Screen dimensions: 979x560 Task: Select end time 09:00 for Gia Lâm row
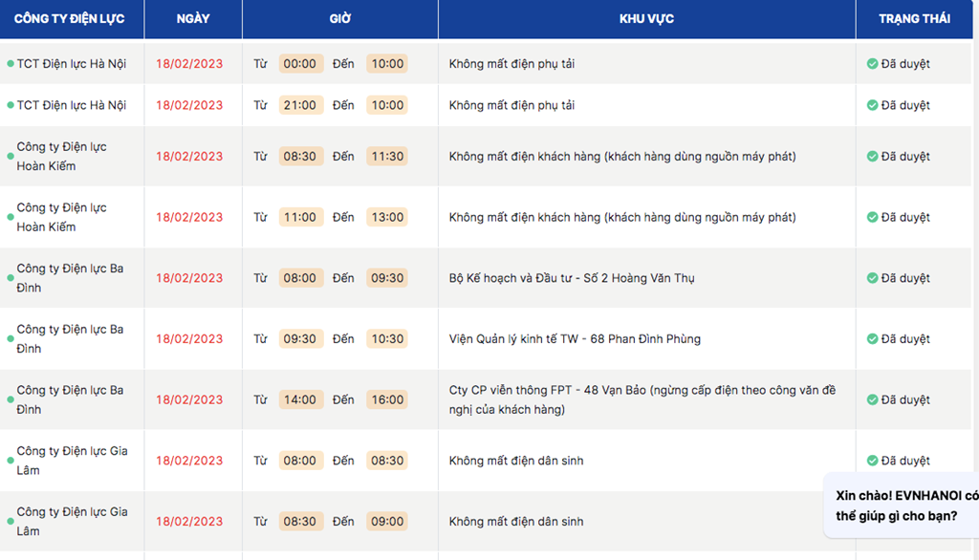(x=387, y=521)
